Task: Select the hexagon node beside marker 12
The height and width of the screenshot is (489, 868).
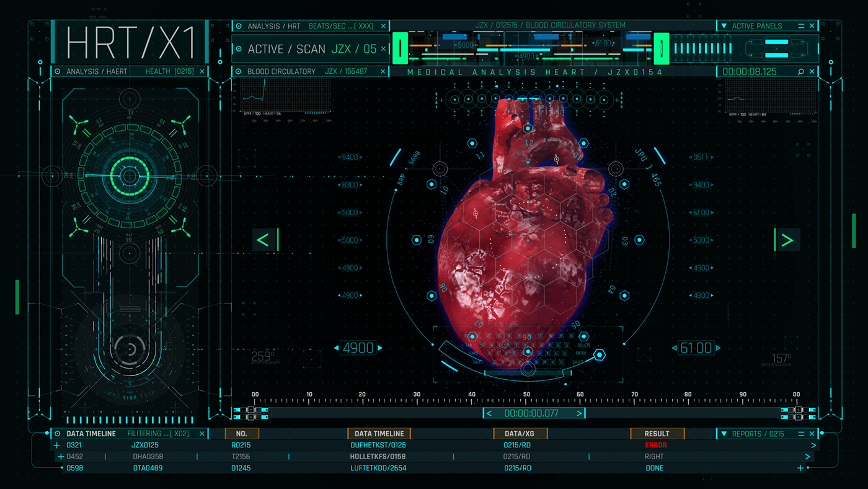Action: [528, 128]
